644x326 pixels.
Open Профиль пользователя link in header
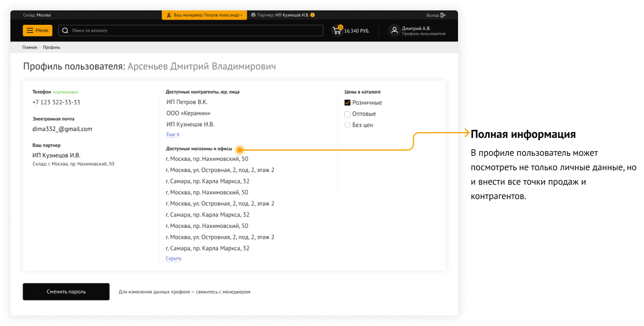pos(423,34)
